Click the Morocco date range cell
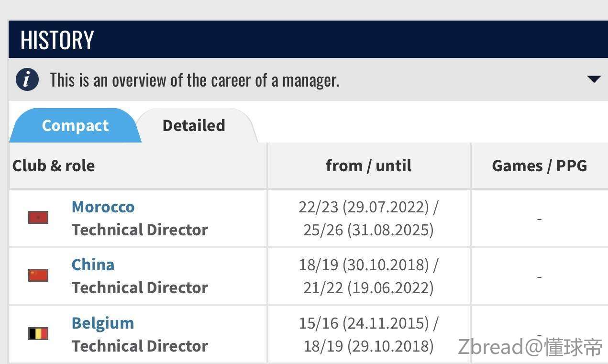The image size is (608, 364). point(368,219)
